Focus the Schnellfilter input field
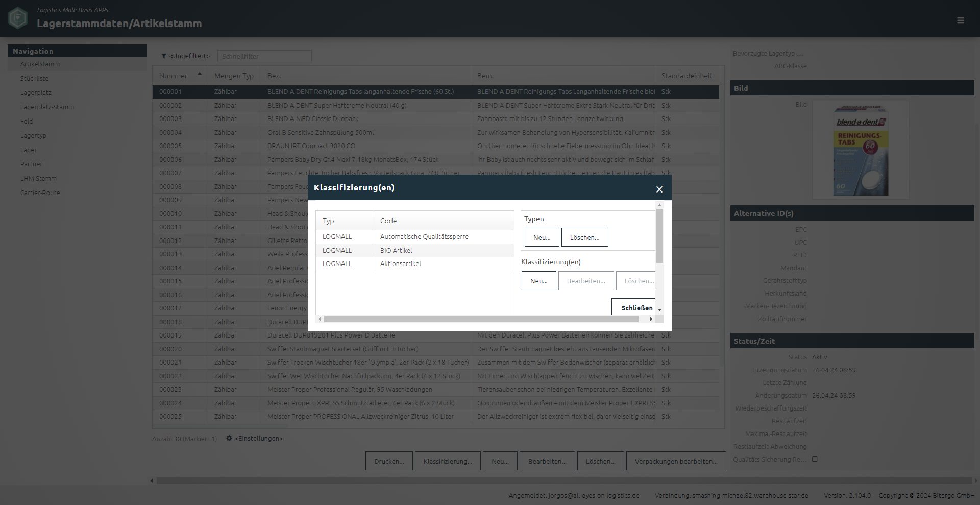This screenshot has height=505, width=980. tap(264, 56)
